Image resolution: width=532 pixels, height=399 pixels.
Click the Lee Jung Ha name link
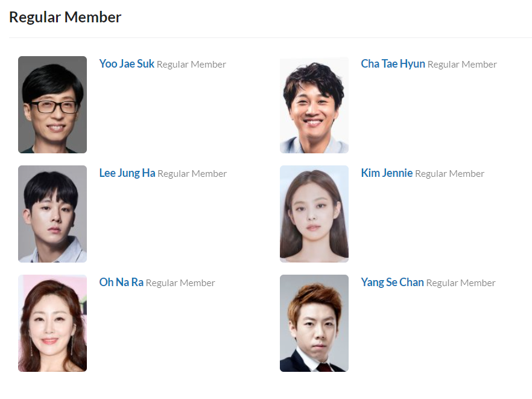tap(127, 173)
